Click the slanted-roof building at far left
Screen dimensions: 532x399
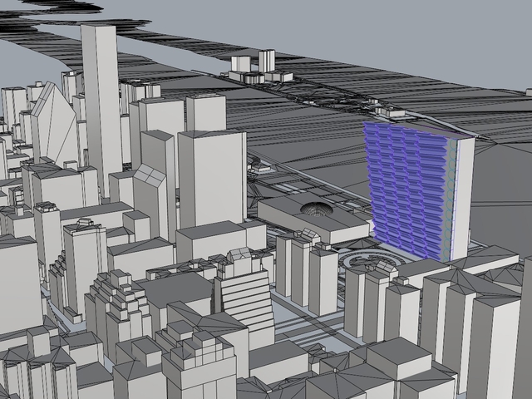[x=52, y=125]
